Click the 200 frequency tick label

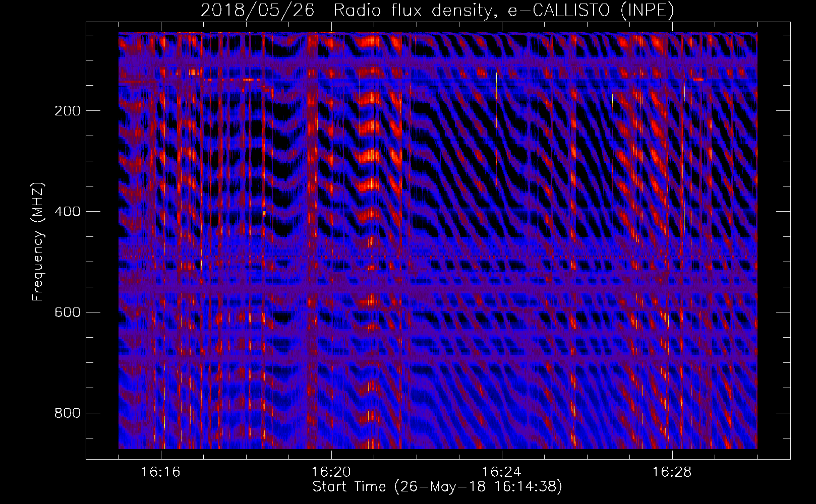pyautogui.click(x=67, y=111)
